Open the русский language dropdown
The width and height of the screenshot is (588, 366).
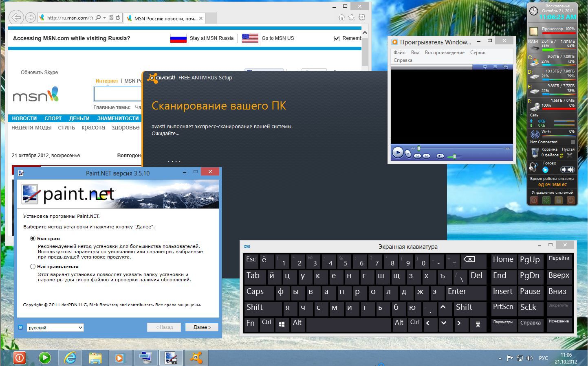(x=55, y=327)
